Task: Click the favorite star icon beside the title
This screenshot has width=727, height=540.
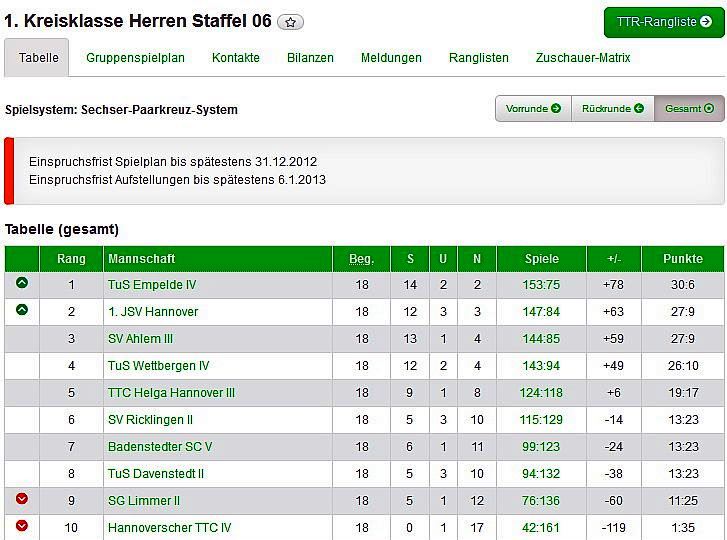Action: tap(290, 22)
